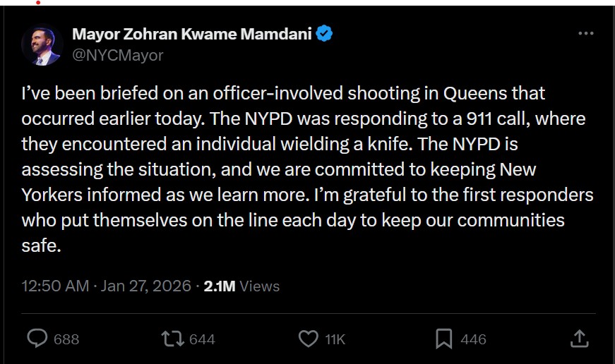Open the mayor's profile picture

(41, 45)
